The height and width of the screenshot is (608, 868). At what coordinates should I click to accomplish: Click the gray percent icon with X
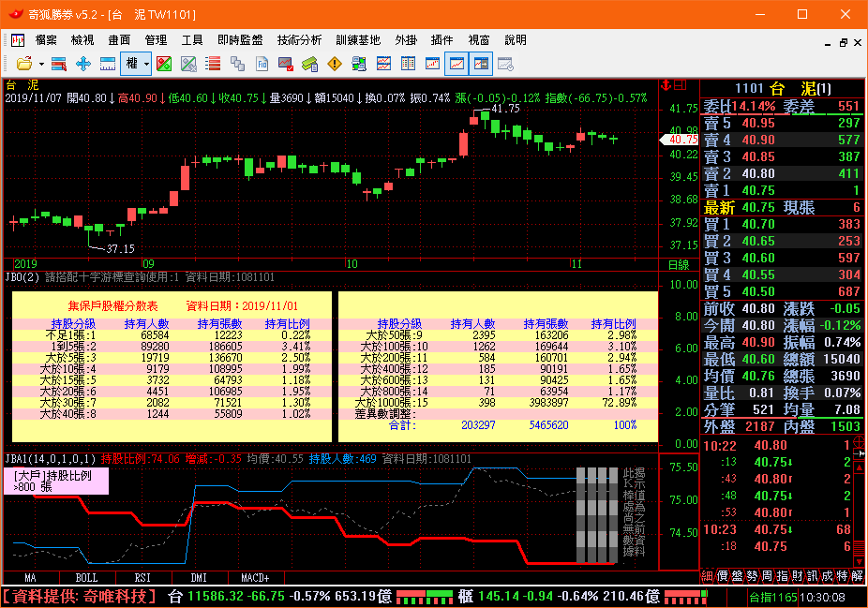[188, 64]
